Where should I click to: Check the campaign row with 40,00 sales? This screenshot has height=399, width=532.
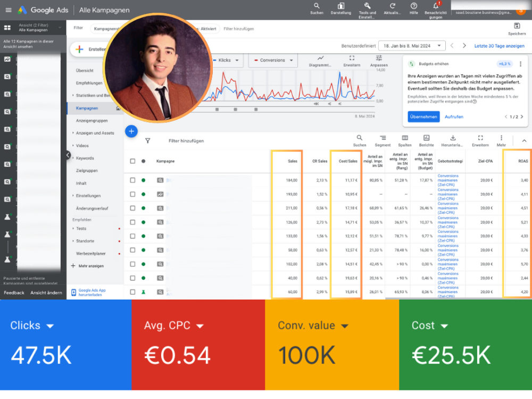point(132,278)
